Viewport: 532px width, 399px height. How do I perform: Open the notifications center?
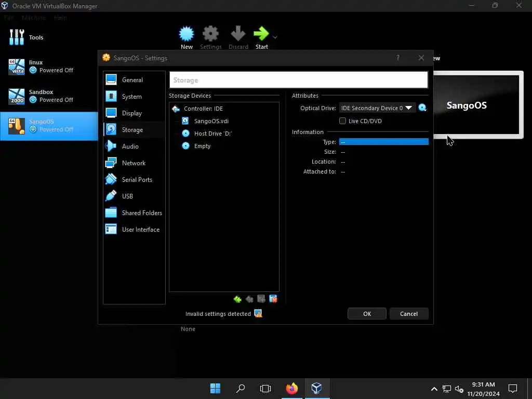pyautogui.click(x=513, y=388)
